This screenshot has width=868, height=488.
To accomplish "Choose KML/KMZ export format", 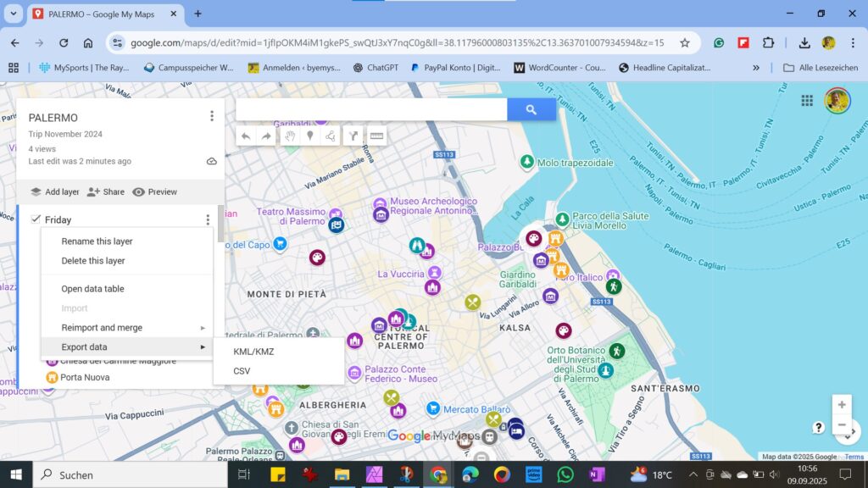I will (x=253, y=352).
